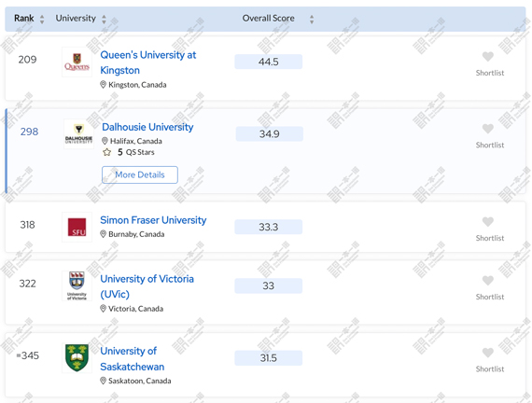The height and width of the screenshot is (403, 532).
Task: Open Queen's University at Kingston link
Action: pos(148,63)
